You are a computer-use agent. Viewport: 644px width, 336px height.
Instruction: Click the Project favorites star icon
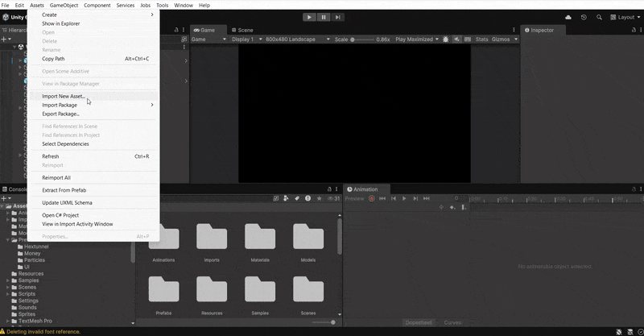[319, 198]
